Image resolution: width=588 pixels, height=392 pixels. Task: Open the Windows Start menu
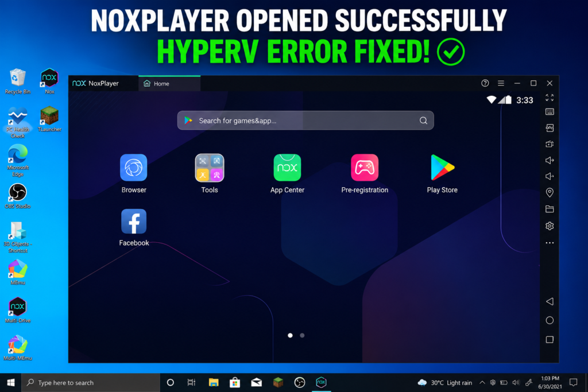pos(10,383)
